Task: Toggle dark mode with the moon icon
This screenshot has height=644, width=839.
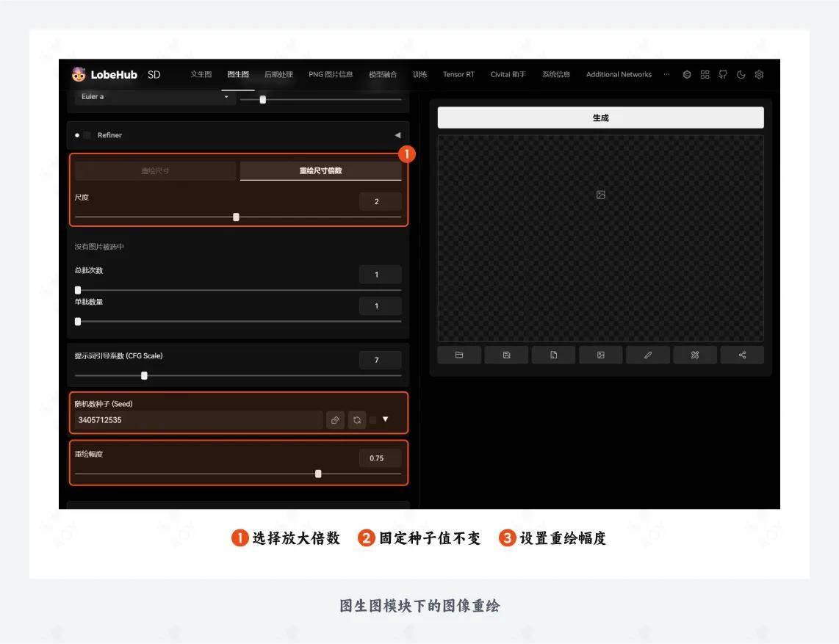Action: click(741, 75)
